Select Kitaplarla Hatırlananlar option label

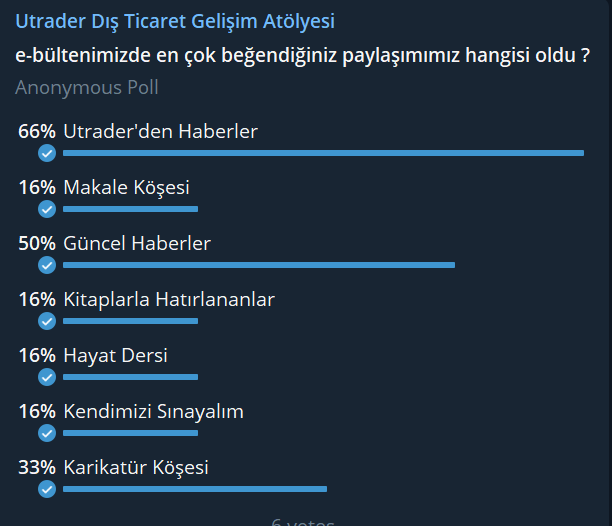tap(168, 299)
